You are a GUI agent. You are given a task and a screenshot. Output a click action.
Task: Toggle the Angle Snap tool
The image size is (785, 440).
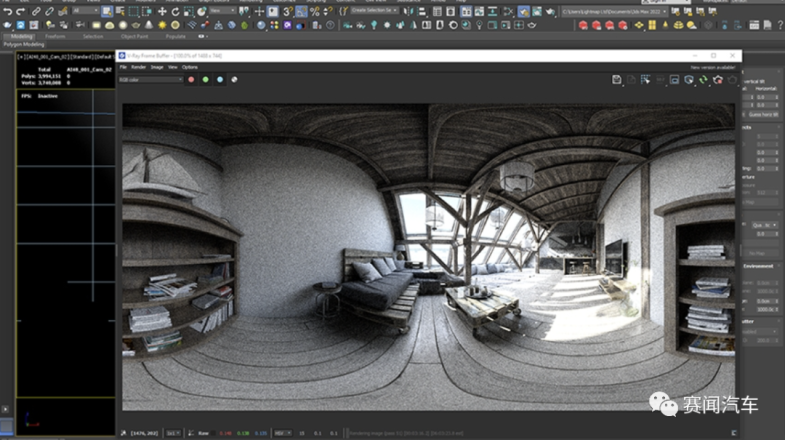(299, 11)
